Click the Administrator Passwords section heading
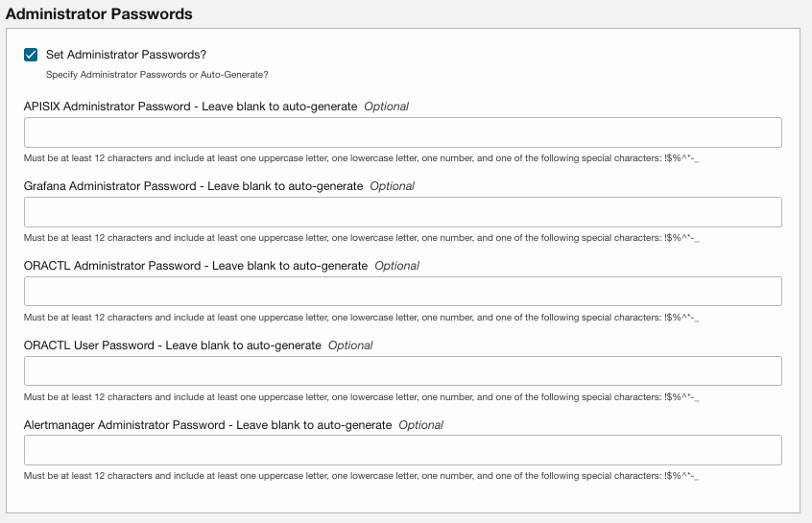812x523 pixels. [x=99, y=14]
